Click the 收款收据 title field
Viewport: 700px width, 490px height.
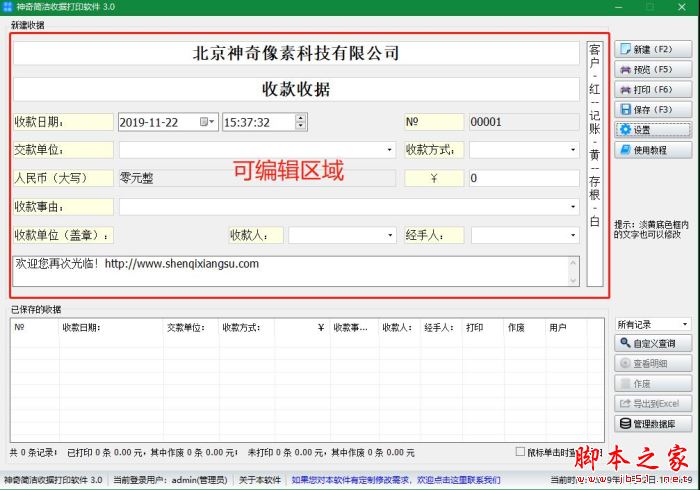296,89
